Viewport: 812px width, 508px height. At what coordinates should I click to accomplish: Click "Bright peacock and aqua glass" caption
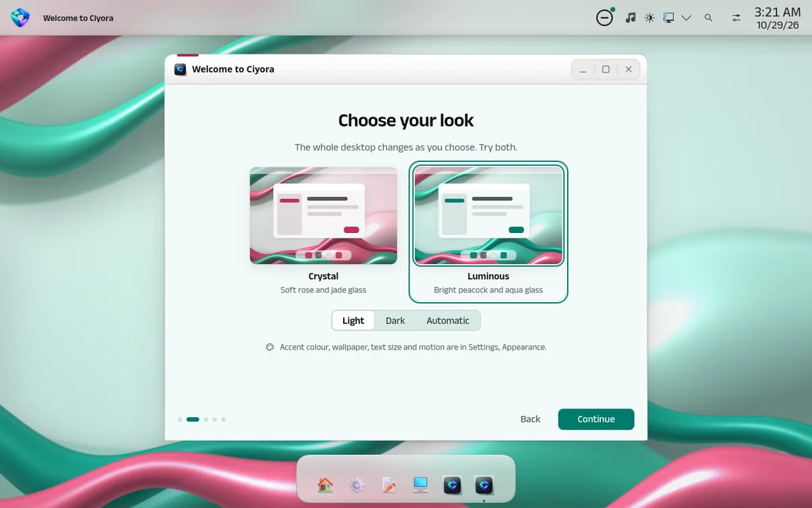pos(489,290)
